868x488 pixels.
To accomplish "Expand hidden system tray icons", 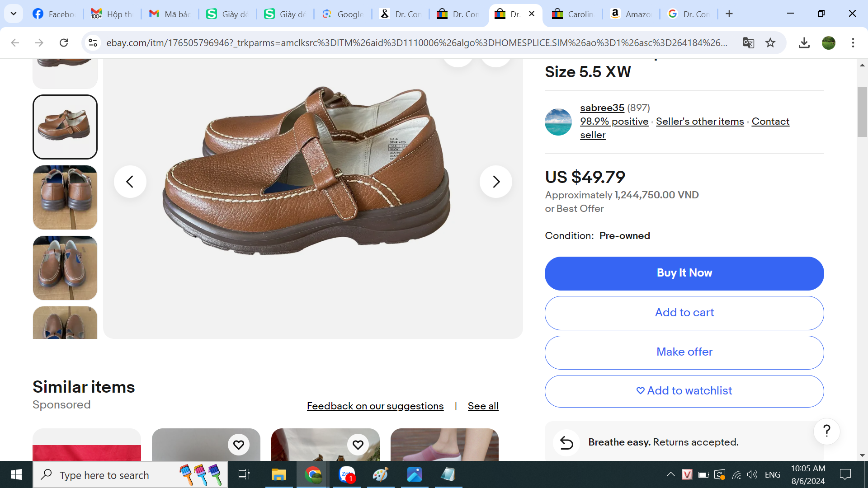I will (670, 474).
